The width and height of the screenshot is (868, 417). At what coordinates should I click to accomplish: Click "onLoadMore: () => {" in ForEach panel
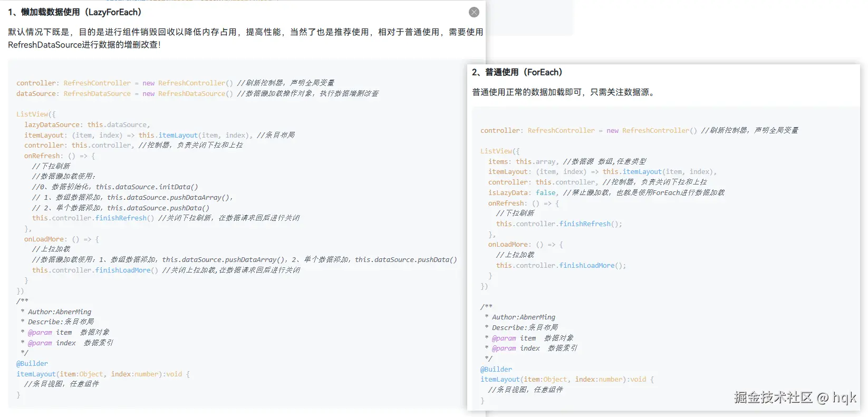(526, 245)
